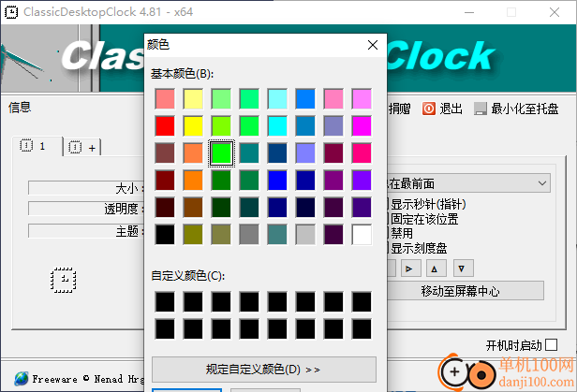Select the white basic color swatch
Viewport: 577px width, 392px height.
362,235
